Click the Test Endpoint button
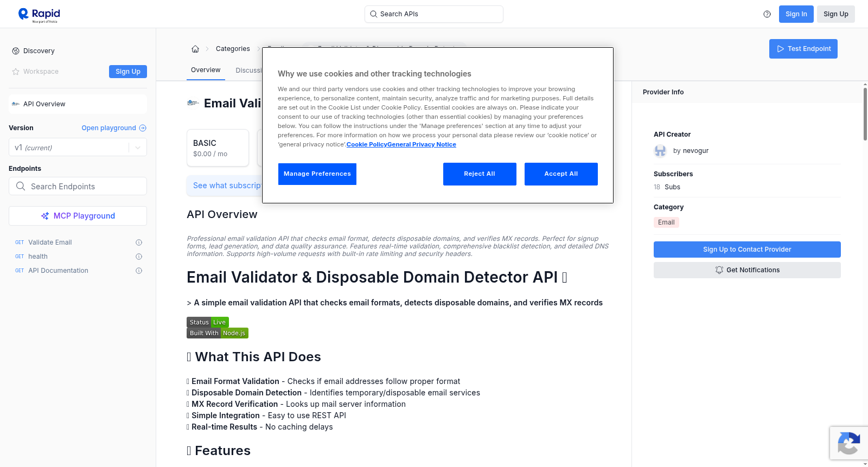The width and height of the screenshot is (868, 467). [803, 49]
